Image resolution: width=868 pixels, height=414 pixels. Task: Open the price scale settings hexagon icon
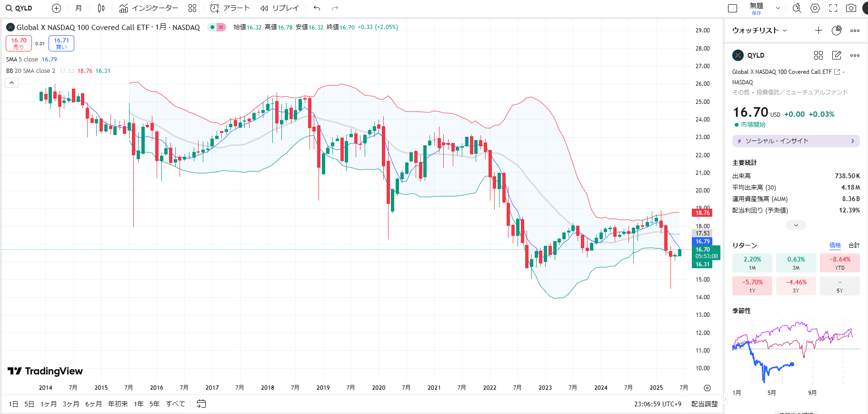click(x=707, y=388)
